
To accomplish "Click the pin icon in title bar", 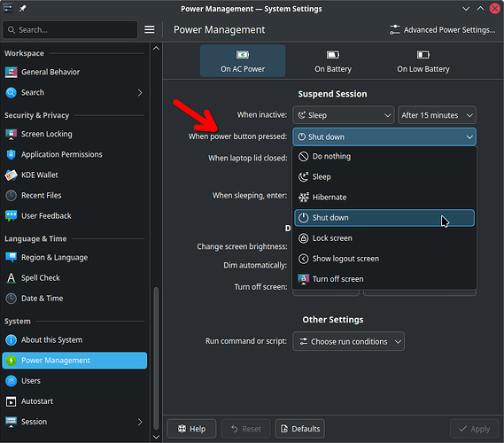I will pyautogui.click(x=22, y=9).
